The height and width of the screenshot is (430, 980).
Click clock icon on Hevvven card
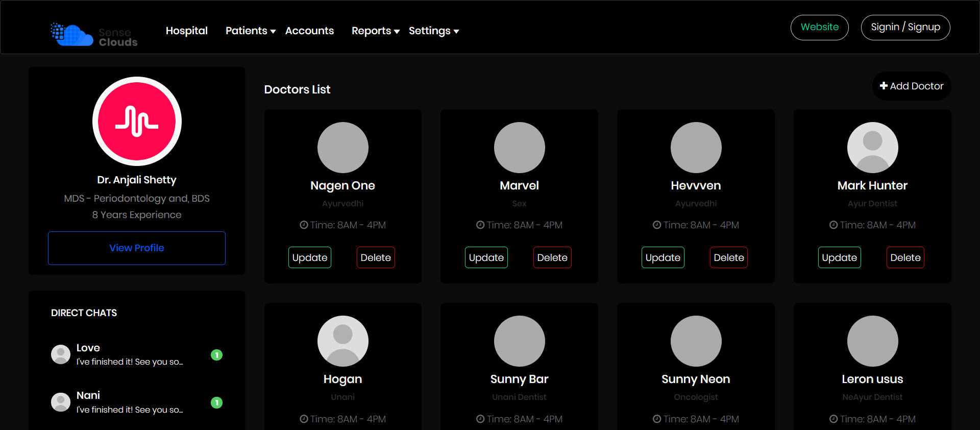[657, 225]
